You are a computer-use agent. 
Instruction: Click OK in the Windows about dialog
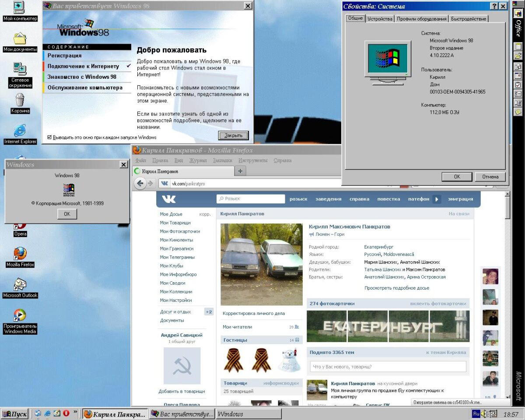[67, 214]
